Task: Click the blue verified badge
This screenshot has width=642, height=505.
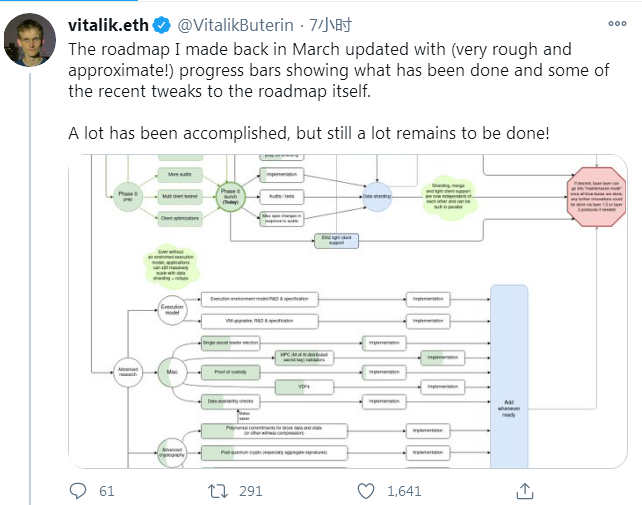Action: coord(162,25)
